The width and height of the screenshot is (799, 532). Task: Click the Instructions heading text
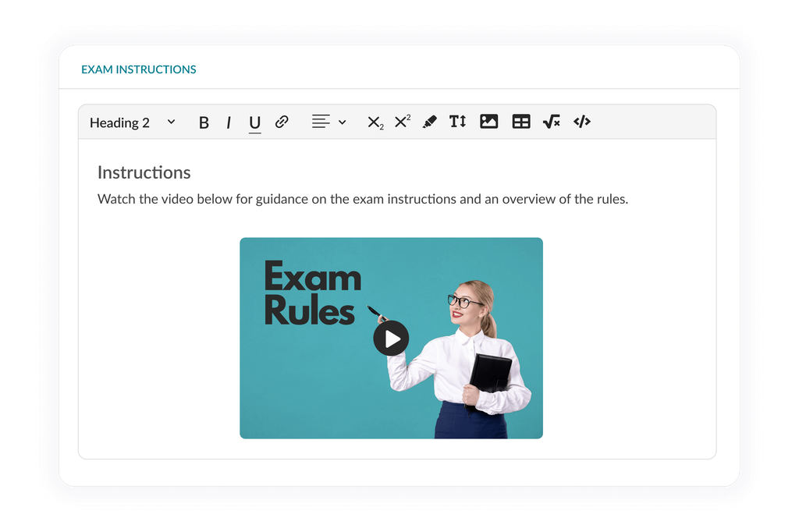(x=144, y=172)
